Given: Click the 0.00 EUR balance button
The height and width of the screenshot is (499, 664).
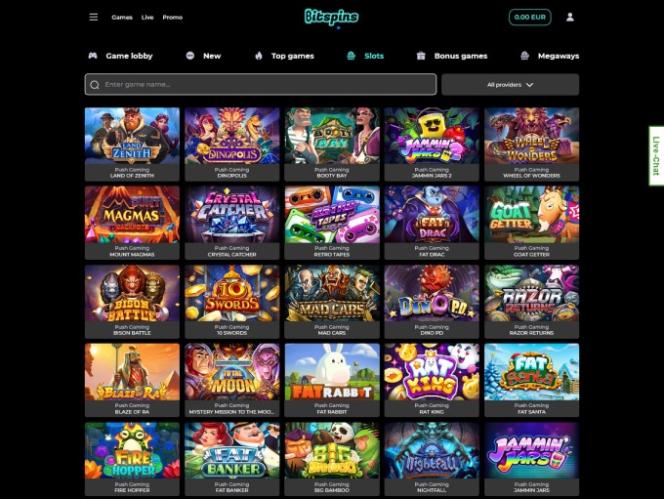Looking at the screenshot, I should click(x=530, y=17).
